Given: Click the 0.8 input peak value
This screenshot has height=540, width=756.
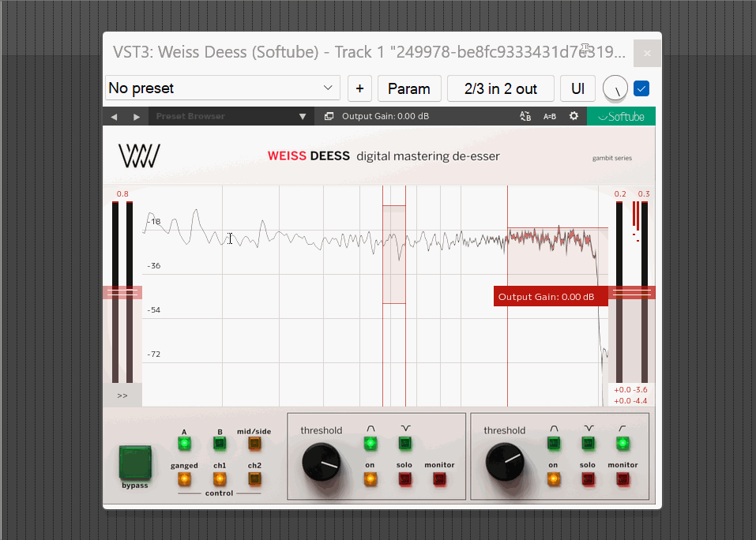Looking at the screenshot, I should pyautogui.click(x=122, y=193).
